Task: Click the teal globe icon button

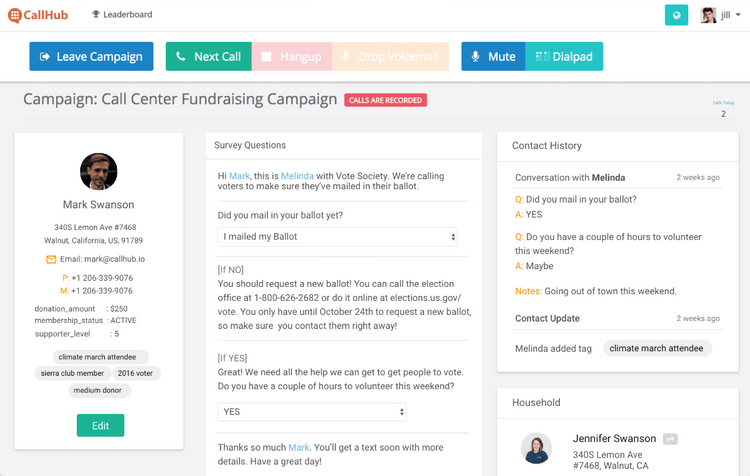Action: point(676,15)
